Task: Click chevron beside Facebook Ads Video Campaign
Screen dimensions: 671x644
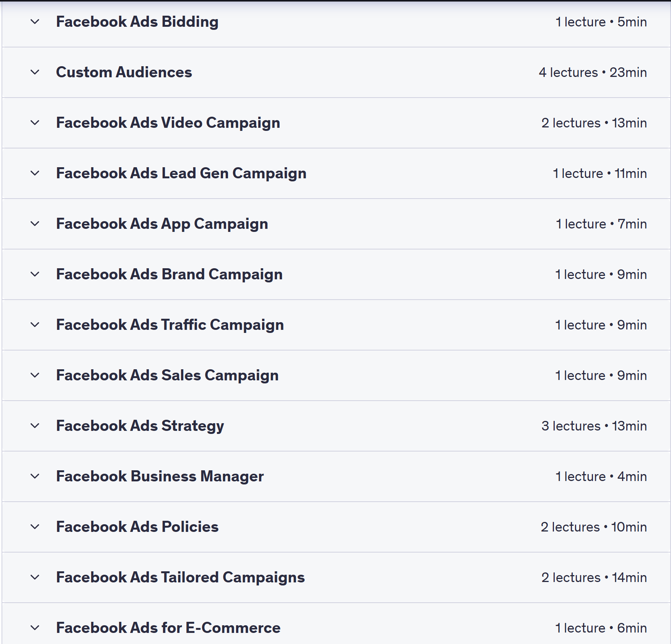Action: point(35,123)
